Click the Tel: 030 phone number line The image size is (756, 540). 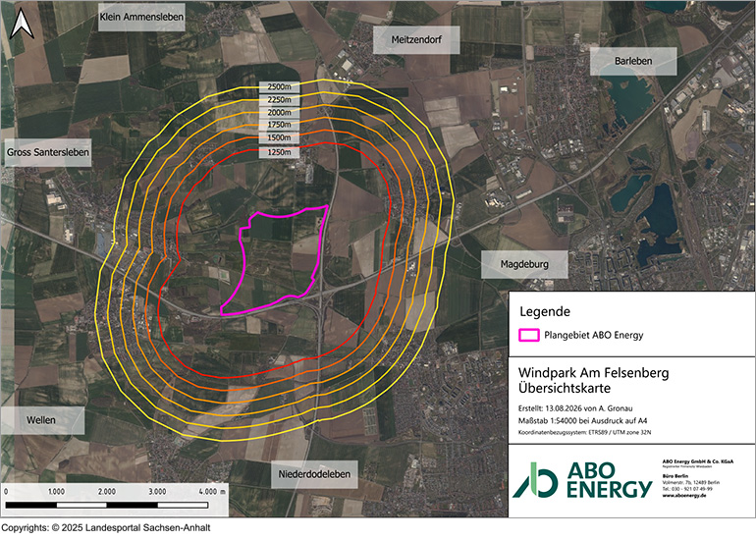[686, 489]
